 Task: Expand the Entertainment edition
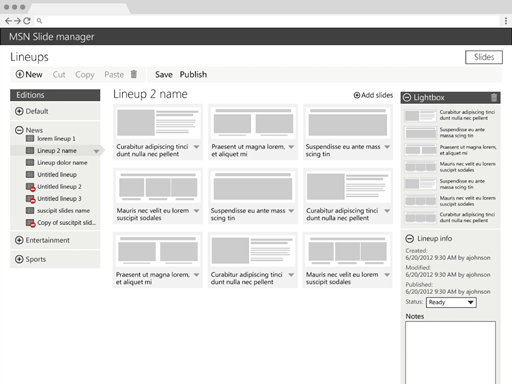click(19, 240)
